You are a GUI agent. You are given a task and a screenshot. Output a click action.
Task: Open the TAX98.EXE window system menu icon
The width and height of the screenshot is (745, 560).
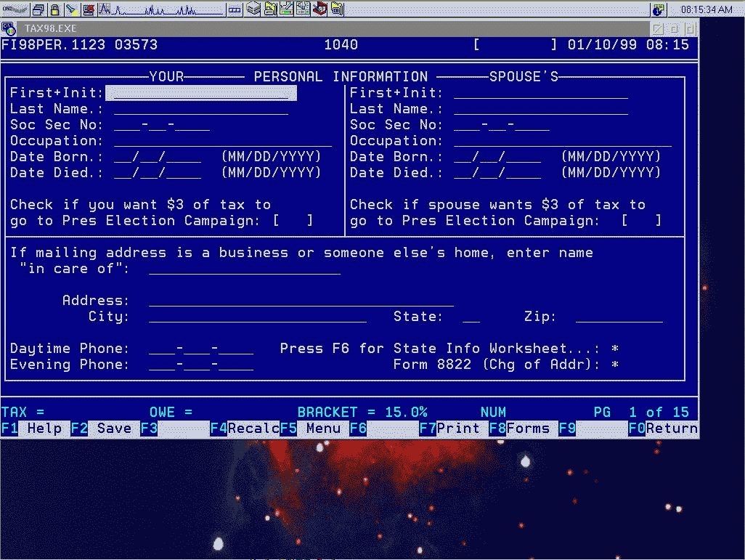[9, 28]
